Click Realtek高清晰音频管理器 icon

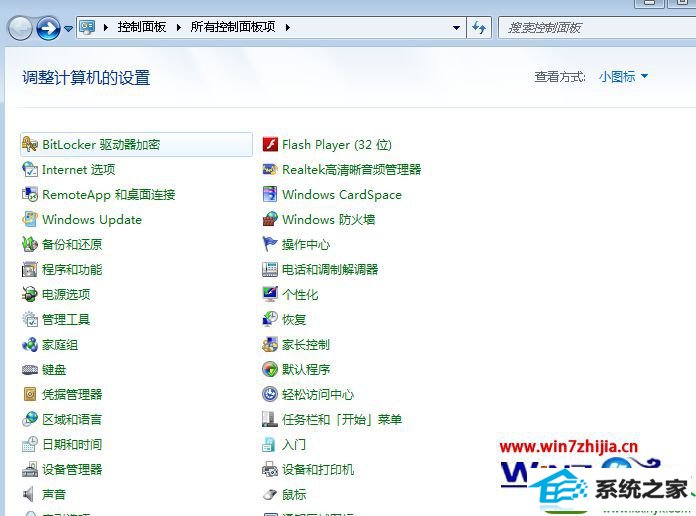pyautogui.click(x=270, y=170)
